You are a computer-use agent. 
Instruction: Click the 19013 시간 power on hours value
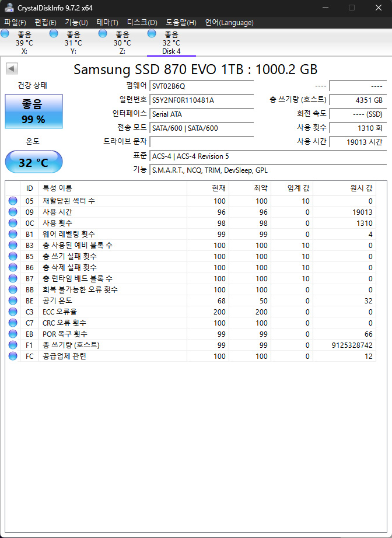coord(358,142)
